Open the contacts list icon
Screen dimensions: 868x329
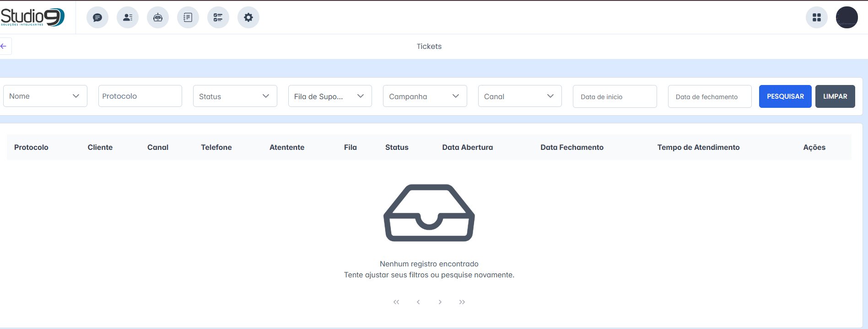click(x=128, y=17)
